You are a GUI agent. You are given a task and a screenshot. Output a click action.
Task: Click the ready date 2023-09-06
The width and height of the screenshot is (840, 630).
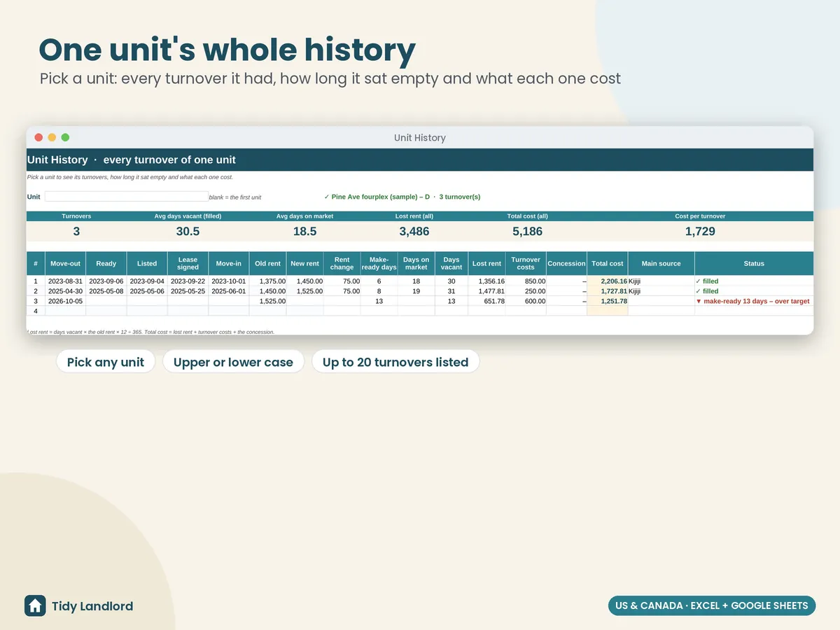(106, 281)
